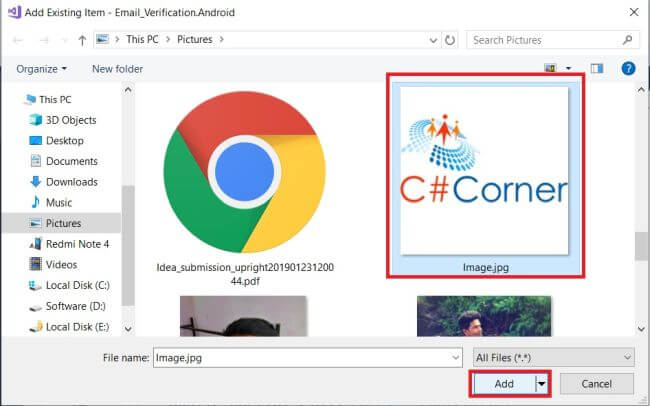Select the outdoor photo thumbnail with trees
Viewport: 650px width, 406px height.
pyautogui.click(x=484, y=316)
